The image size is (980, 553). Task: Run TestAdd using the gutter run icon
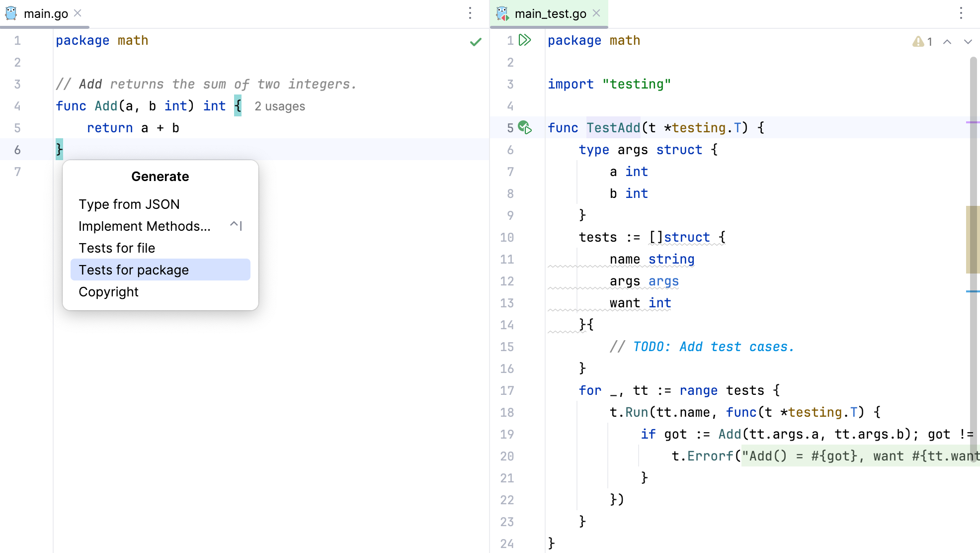click(526, 128)
